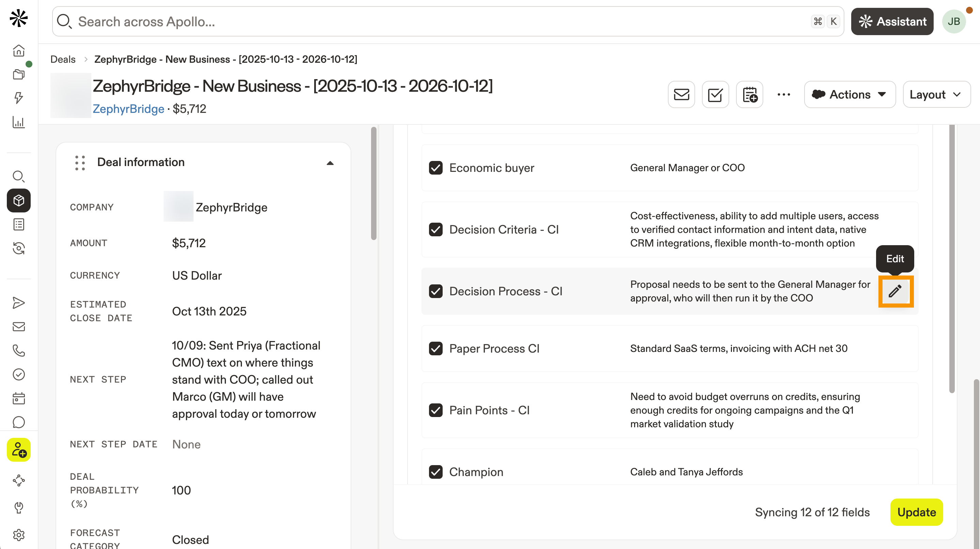
Task: Open the JB profile avatar menu
Action: (x=953, y=21)
